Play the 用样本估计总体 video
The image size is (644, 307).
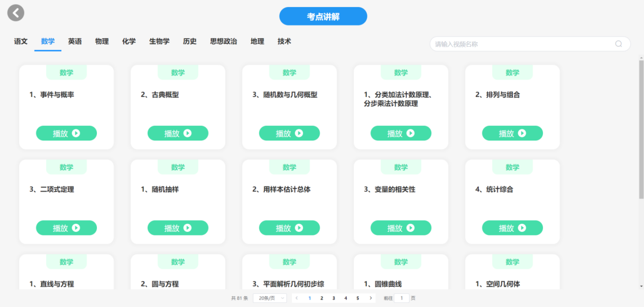point(289,228)
